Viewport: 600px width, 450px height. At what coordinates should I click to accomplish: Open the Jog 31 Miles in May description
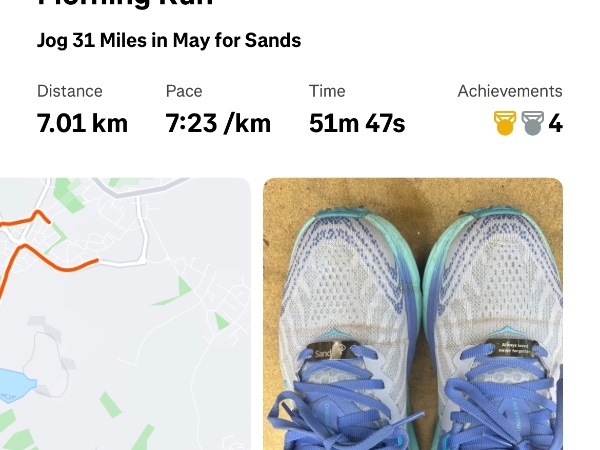coord(169,40)
